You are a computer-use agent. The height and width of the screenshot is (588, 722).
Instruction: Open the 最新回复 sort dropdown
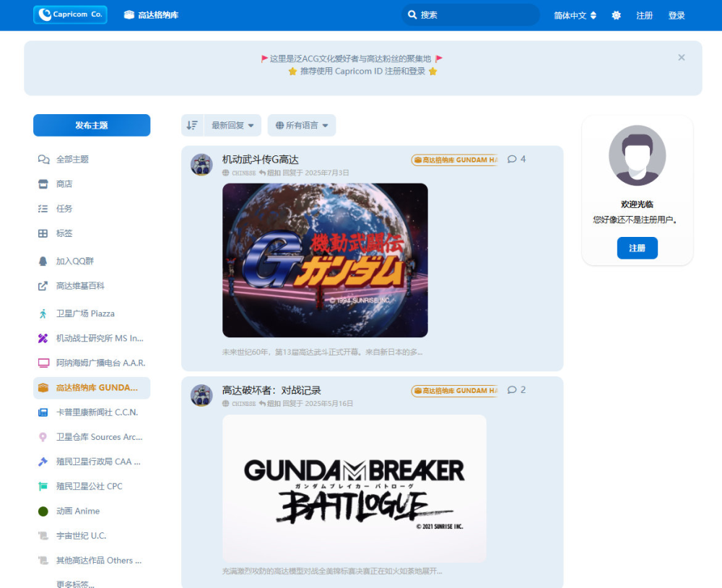point(232,125)
